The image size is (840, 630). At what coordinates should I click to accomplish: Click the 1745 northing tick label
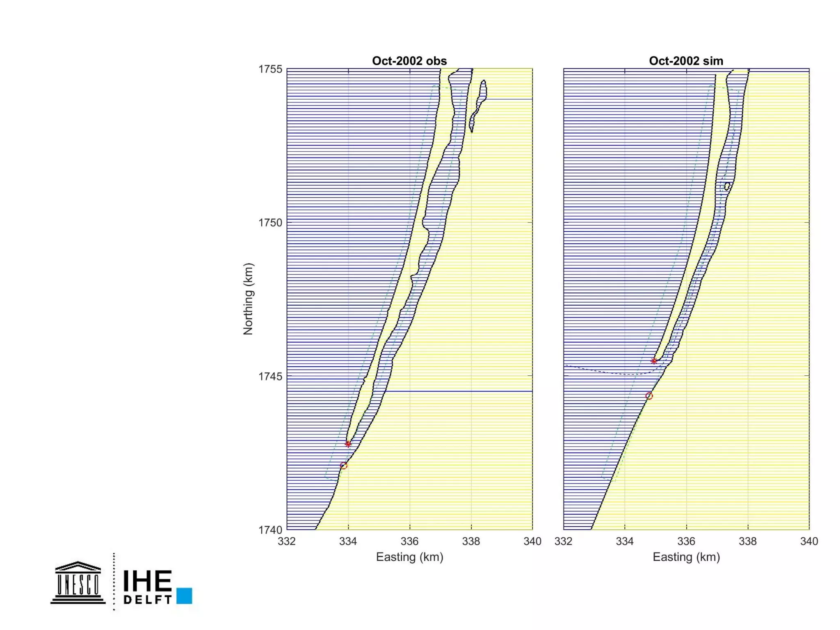(x=270, y=376)
